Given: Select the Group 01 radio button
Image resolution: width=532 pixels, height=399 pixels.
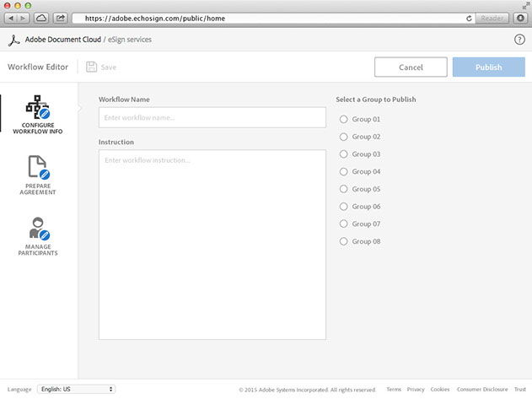Looking at the screenshot, I should [x=343, y=119].
